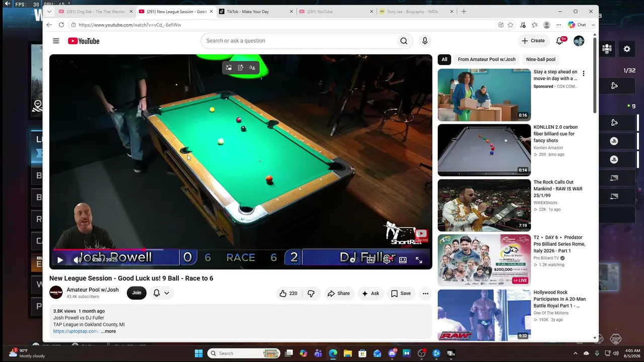Open YouTube notifications bell in the header
This screenshot has width=644, height=362.
560,41
